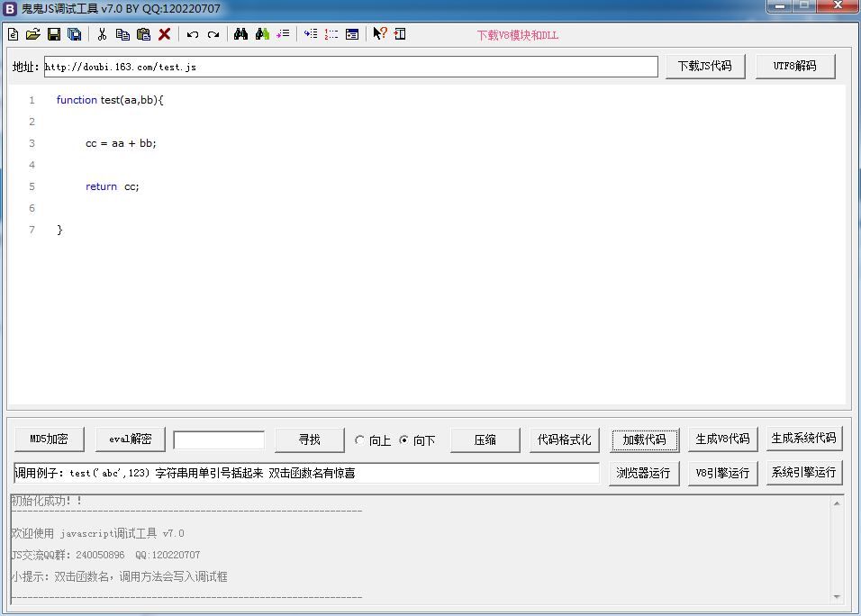Focus the 地址 URL input field

351,67
